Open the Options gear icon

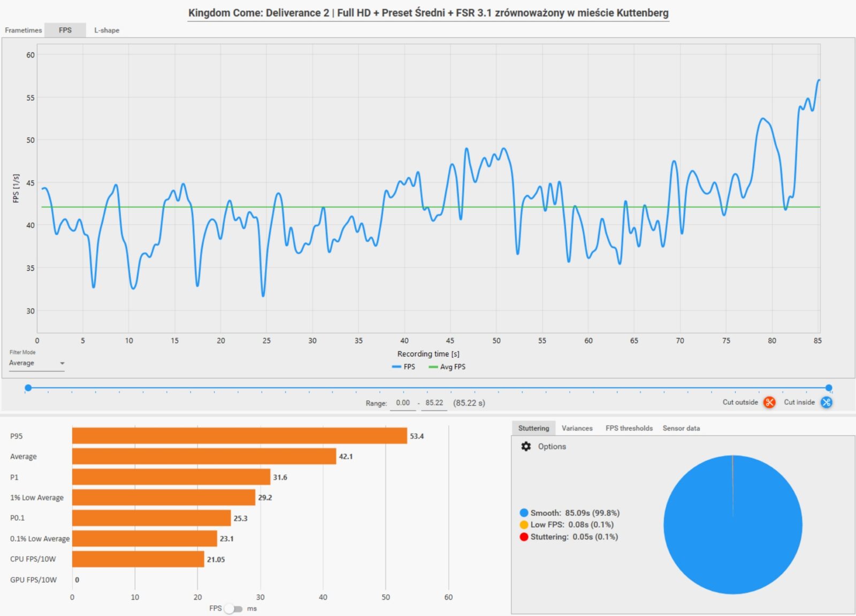526,446
